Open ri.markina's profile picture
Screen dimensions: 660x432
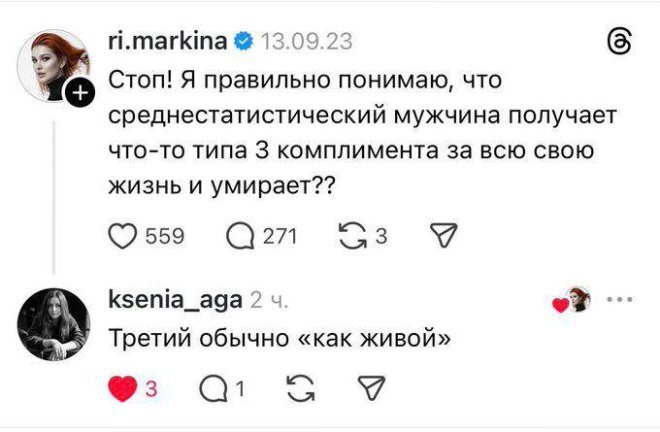tap(53, 70)
